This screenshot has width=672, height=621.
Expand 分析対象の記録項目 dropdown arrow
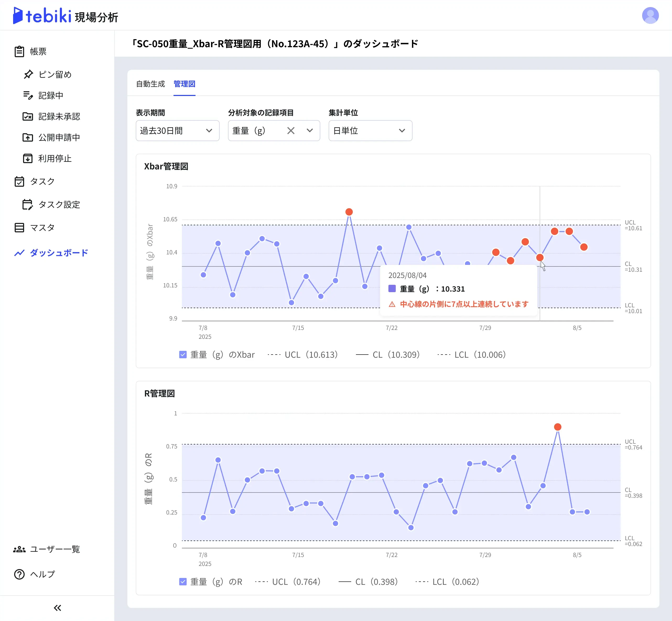click(x=310, y=130)
